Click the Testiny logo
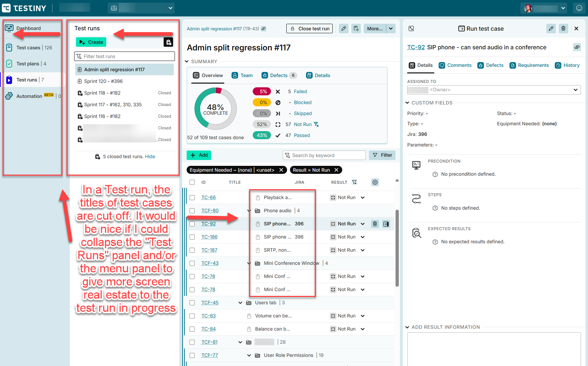The image size is (588, 366). coord(24,8)
